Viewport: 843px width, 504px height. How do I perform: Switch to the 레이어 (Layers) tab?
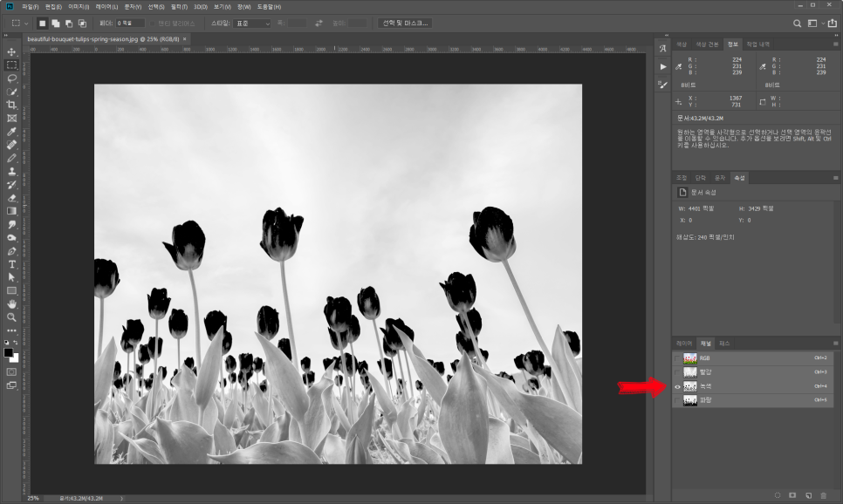pos(684,344)
